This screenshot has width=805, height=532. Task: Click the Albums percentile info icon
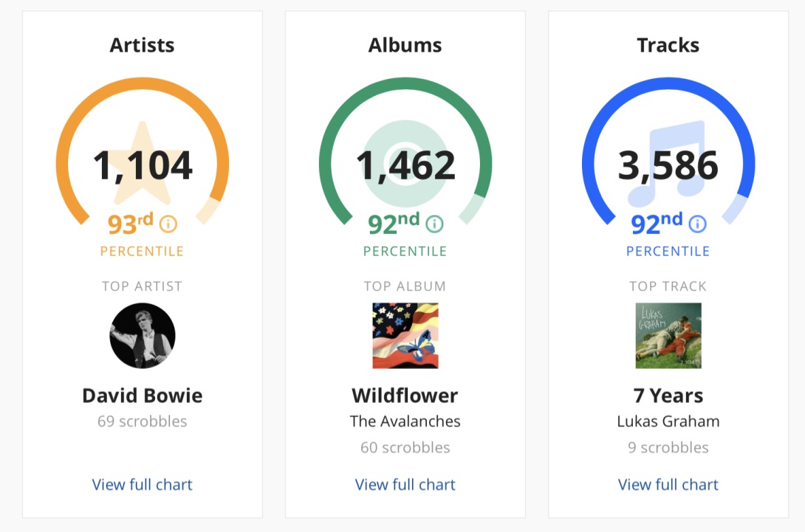(x=434, y=224)
